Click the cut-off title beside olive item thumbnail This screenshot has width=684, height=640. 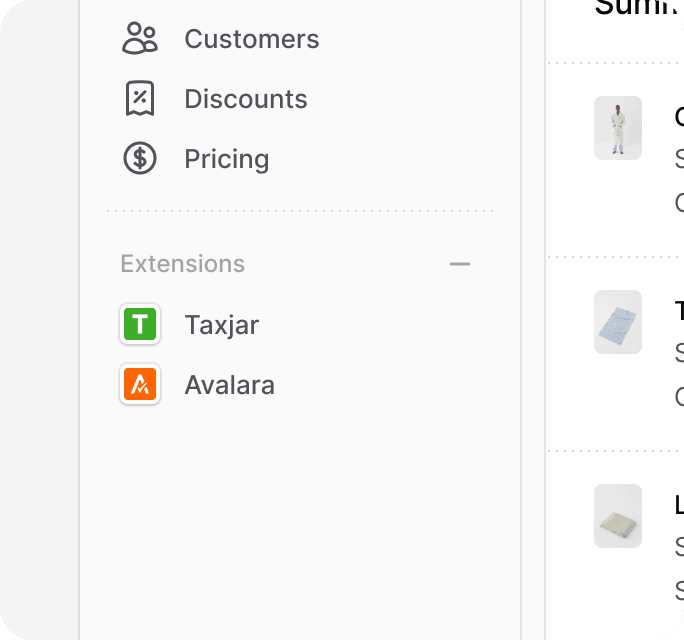pos(679,505)
